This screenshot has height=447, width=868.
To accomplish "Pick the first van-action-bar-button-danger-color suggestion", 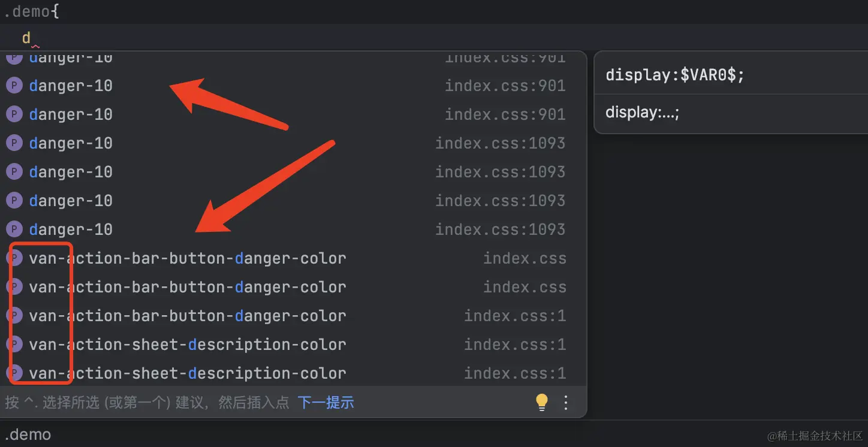I will [x=187, y=258].
